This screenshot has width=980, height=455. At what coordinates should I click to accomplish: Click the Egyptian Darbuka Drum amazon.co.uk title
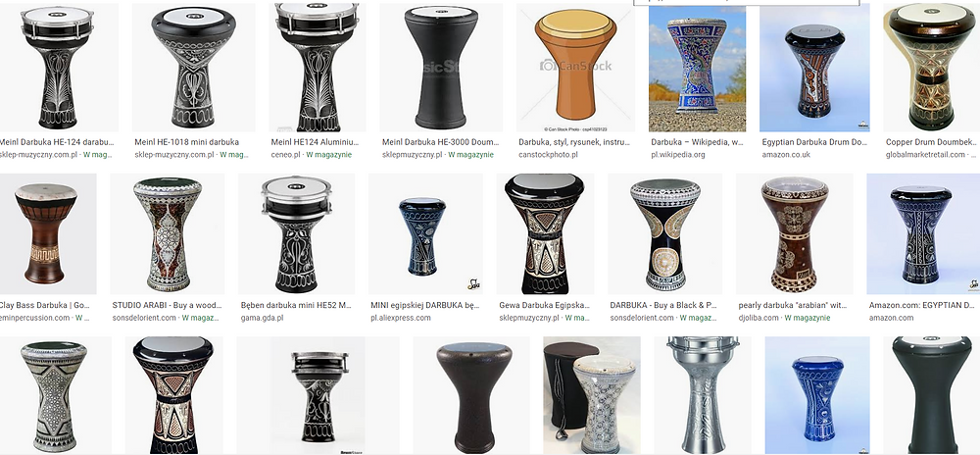pyautogui.click(x=814, y=142)
